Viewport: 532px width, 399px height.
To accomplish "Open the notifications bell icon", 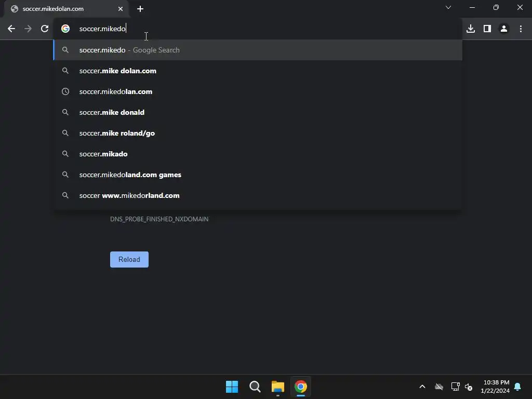I will (x=518, y=387).
